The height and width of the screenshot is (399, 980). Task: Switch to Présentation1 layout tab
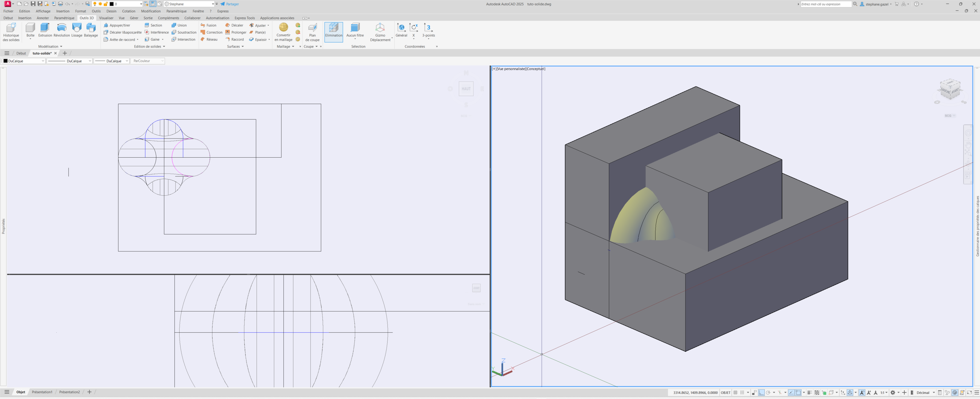coord(42,392)
